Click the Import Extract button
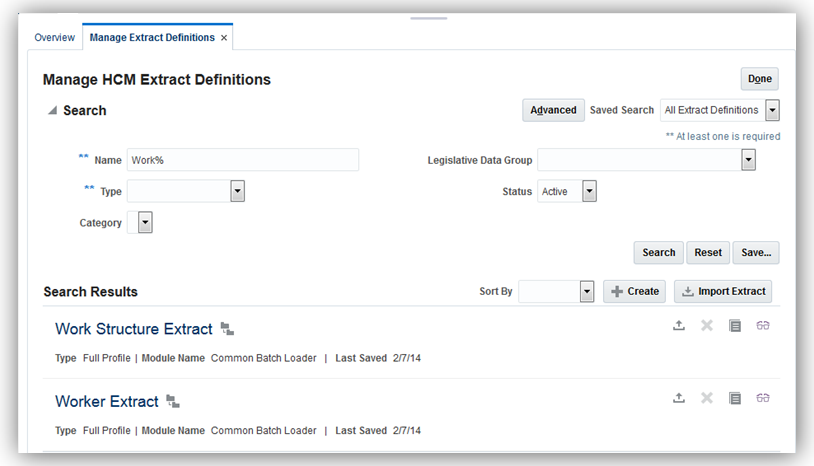 tap(723, 291)
